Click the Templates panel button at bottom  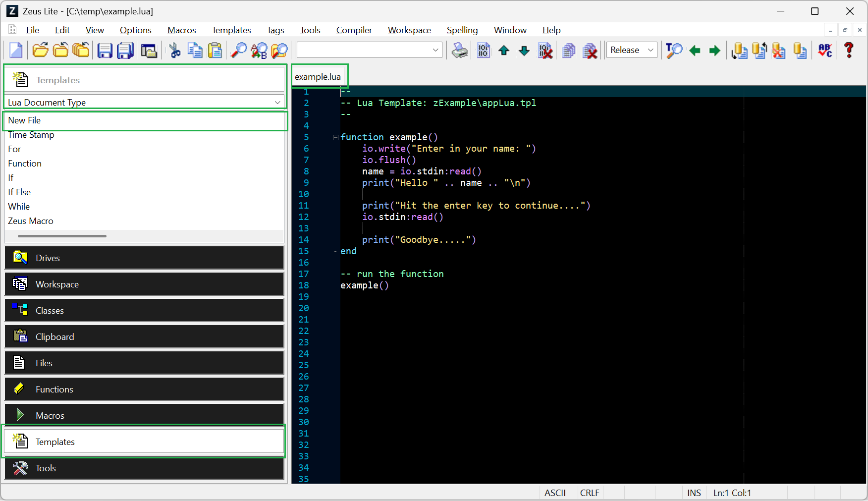(144, 442)
